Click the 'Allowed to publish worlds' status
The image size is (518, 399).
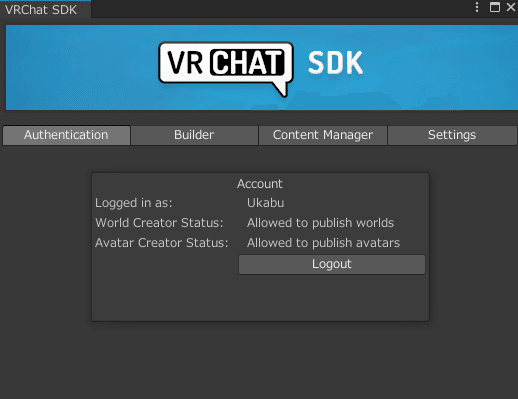tap(320, 223)
